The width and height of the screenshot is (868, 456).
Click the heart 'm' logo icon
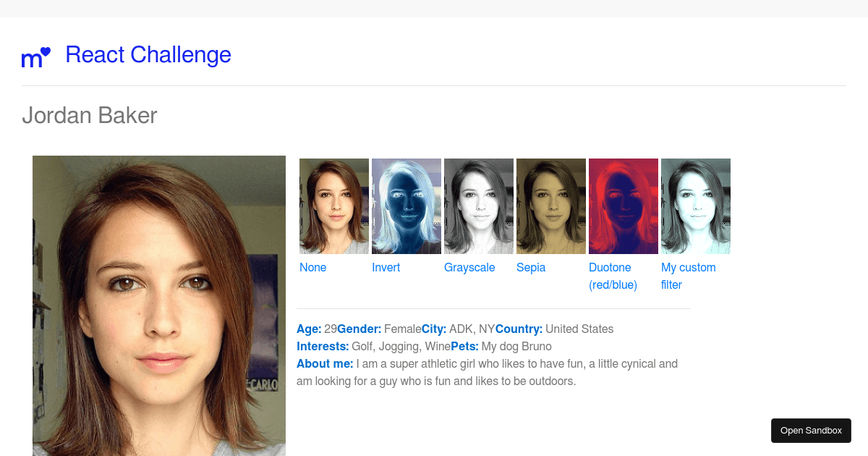coord(36,57)
